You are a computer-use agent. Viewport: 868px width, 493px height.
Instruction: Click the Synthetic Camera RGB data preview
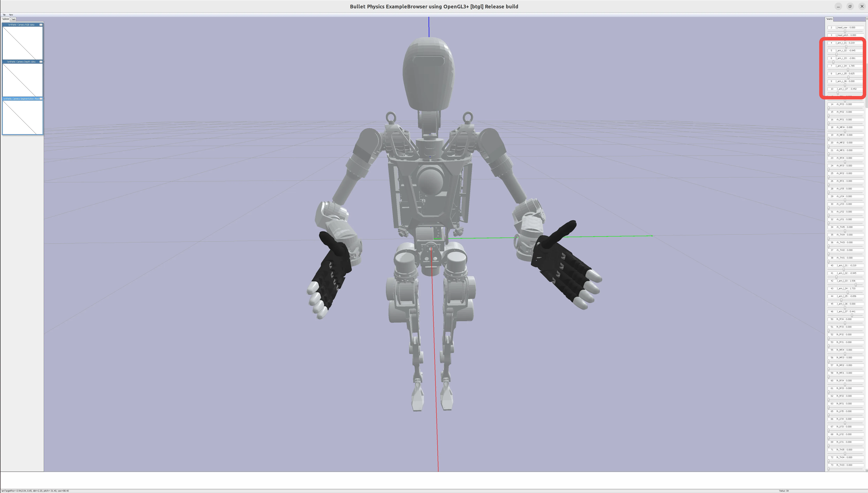click(x=23, y=43)
